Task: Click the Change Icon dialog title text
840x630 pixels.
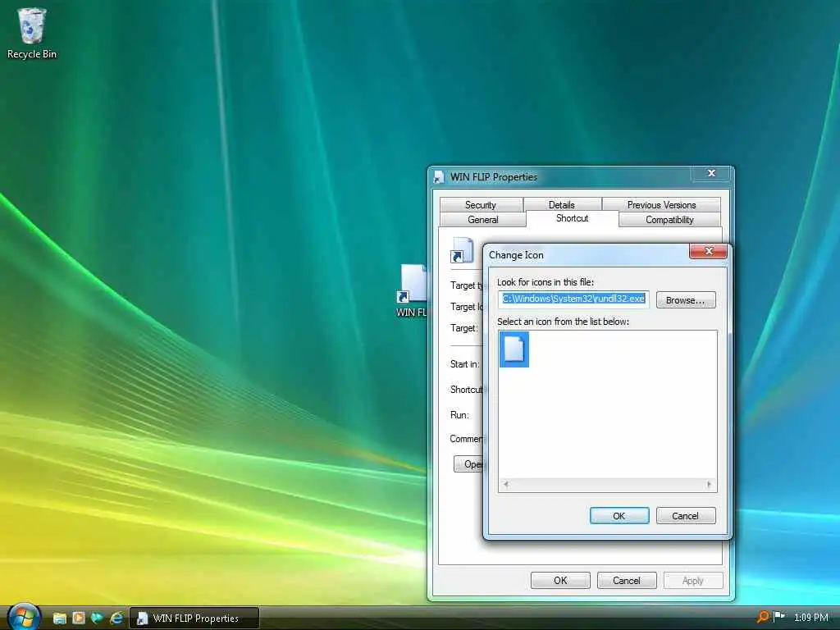Action: tap(516, 255)
